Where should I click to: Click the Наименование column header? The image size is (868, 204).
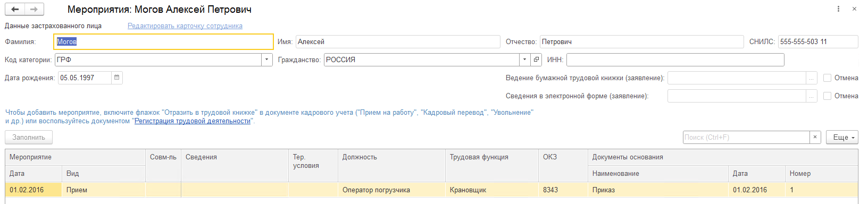658,174
